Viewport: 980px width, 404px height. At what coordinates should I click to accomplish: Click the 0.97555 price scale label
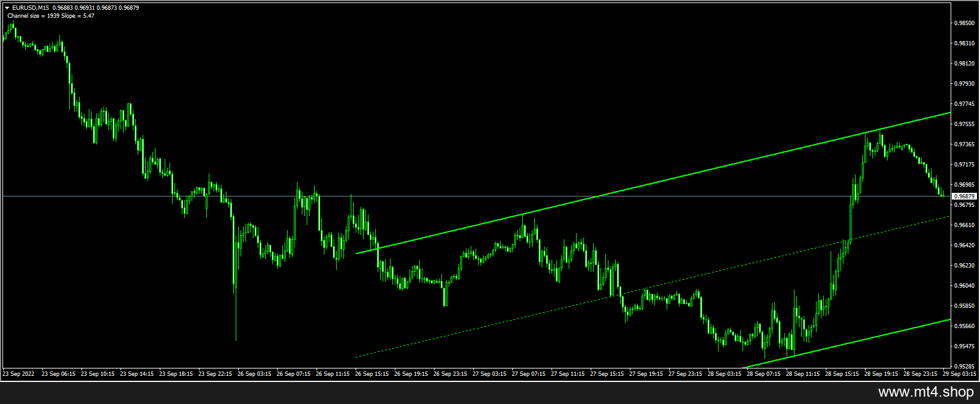[964, 124]
